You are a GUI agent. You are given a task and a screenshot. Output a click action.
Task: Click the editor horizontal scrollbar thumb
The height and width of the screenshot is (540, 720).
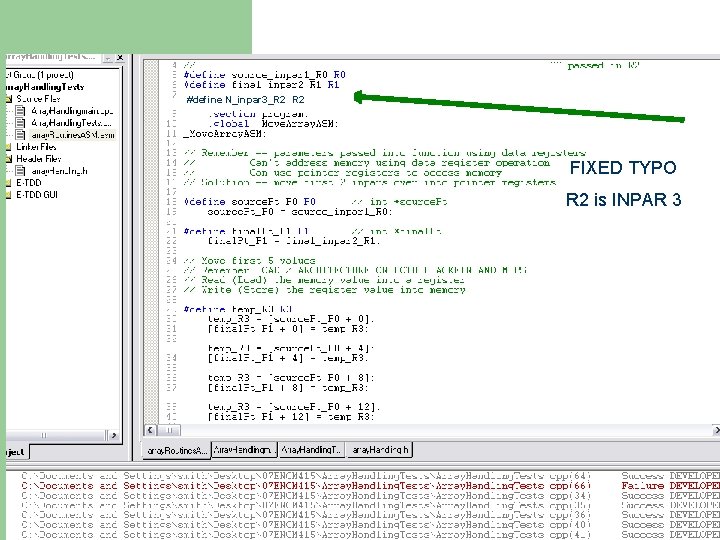click(x=169, y=430)
